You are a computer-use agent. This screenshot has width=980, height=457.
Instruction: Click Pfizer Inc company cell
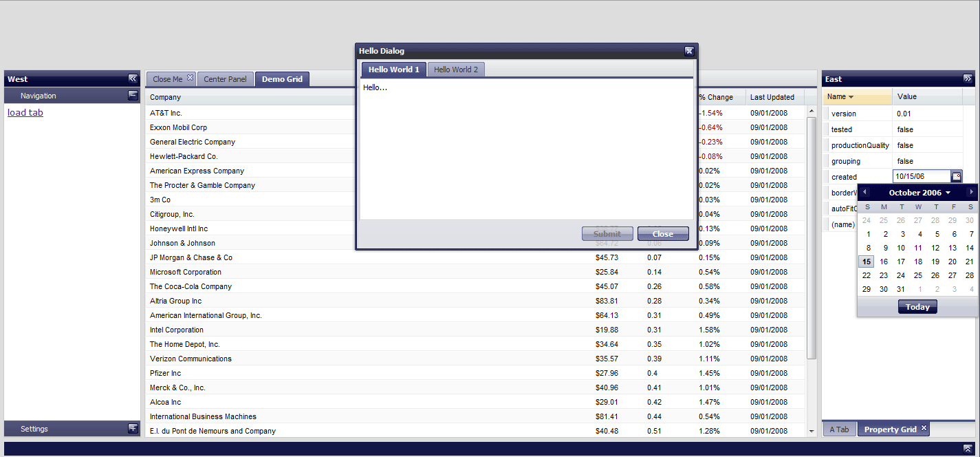coord(166,373)
